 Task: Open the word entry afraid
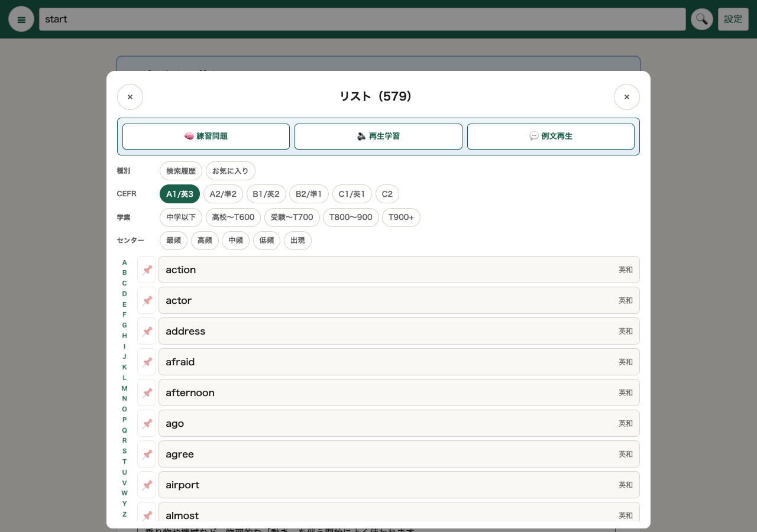[x=399, y=362]
